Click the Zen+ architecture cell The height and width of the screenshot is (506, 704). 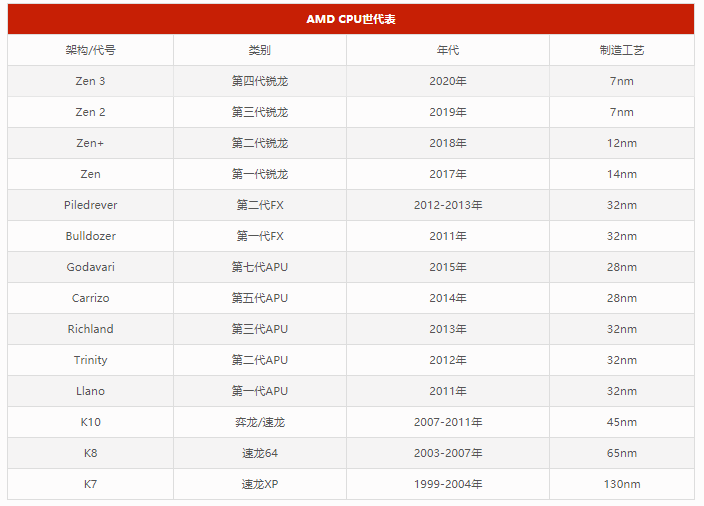tap(90, 143)
